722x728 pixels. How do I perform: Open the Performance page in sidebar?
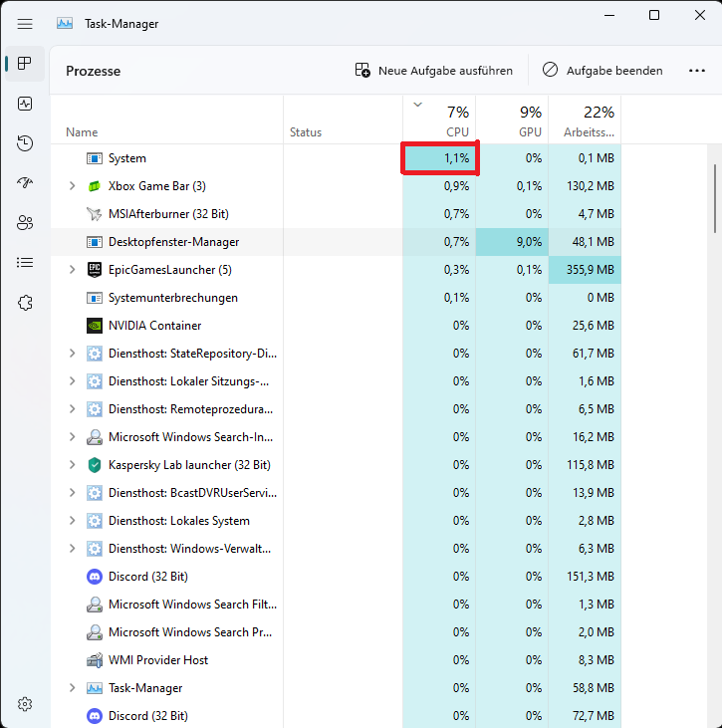click(x=25, y=104)
